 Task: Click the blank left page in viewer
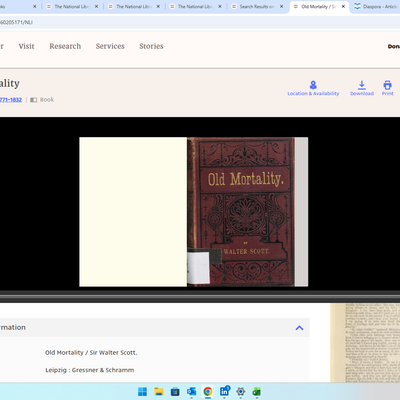tap(133, 212)
